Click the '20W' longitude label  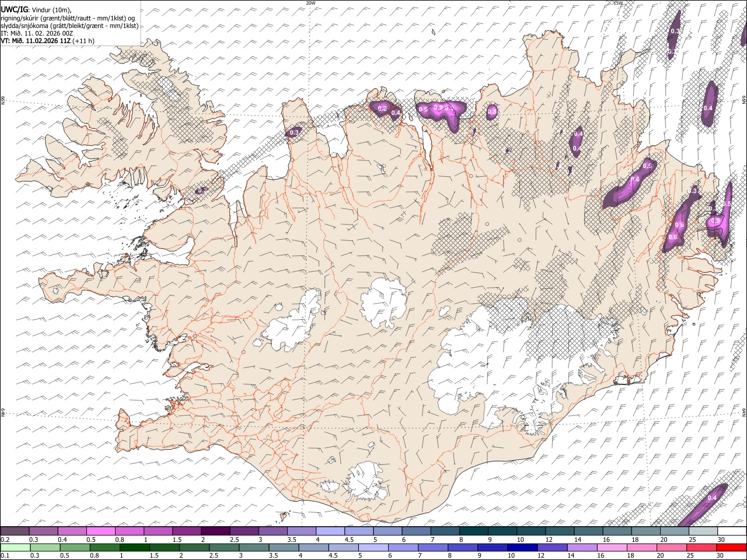click(x=310, y=3)
